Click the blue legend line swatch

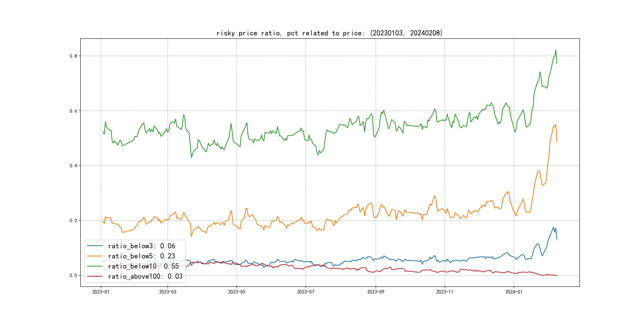pyautogui.click(x=94, y=246)
